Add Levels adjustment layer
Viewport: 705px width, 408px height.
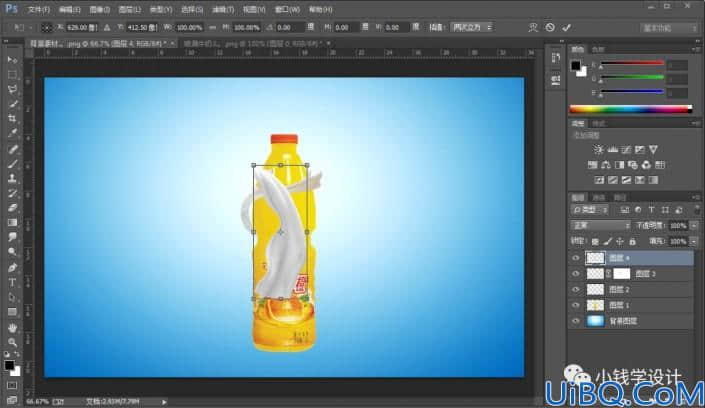pos(612,149)
